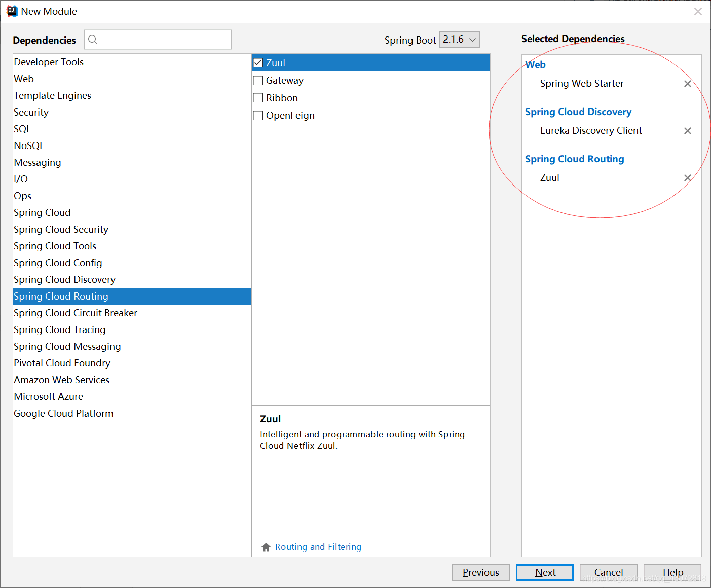Click the Cancel button
This screenshot has height=588, width=711.
(x=609, y=572)
